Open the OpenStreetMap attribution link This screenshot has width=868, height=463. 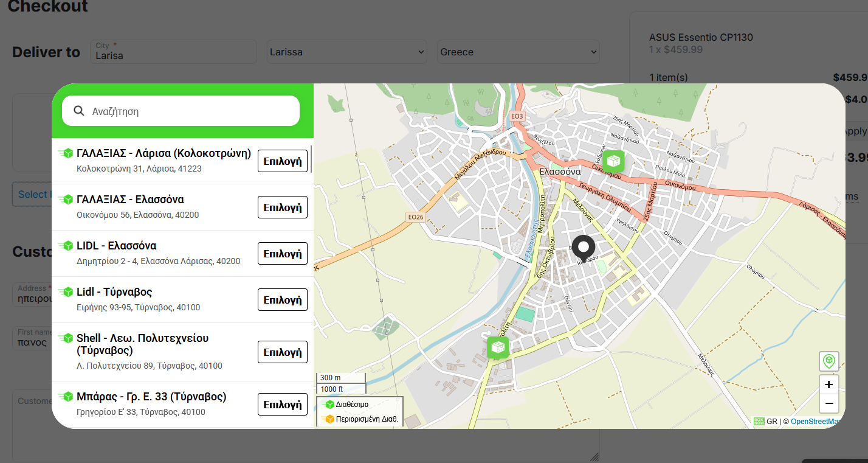coord(816,421)
